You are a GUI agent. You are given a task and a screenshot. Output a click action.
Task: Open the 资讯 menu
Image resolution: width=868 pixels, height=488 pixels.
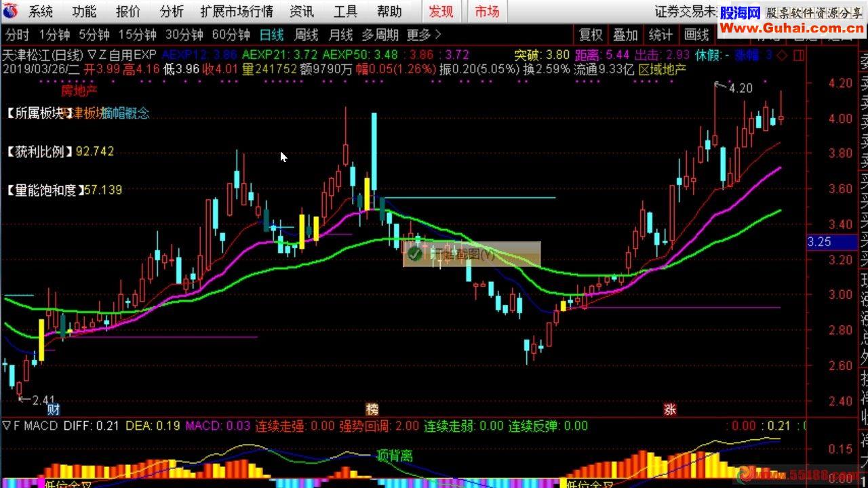[x=302, y=12]
